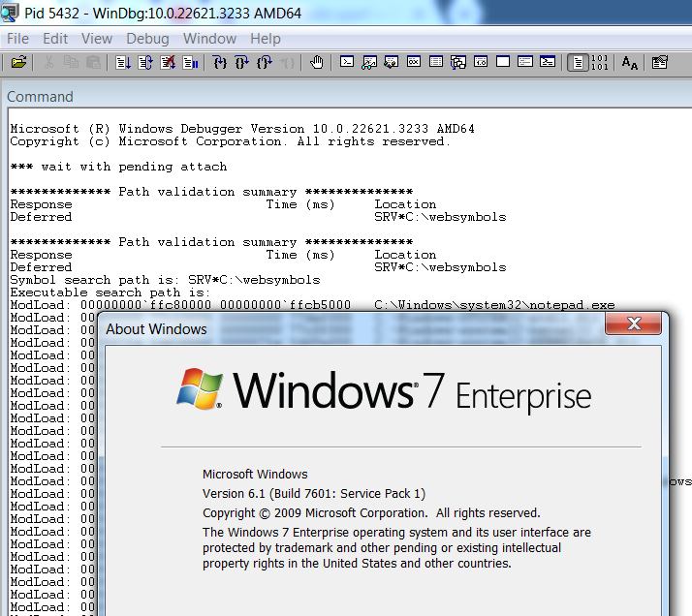Open the Debug menu
This screenshot has width=692, height=616.
pyautogui.click(x=147, y=39)
